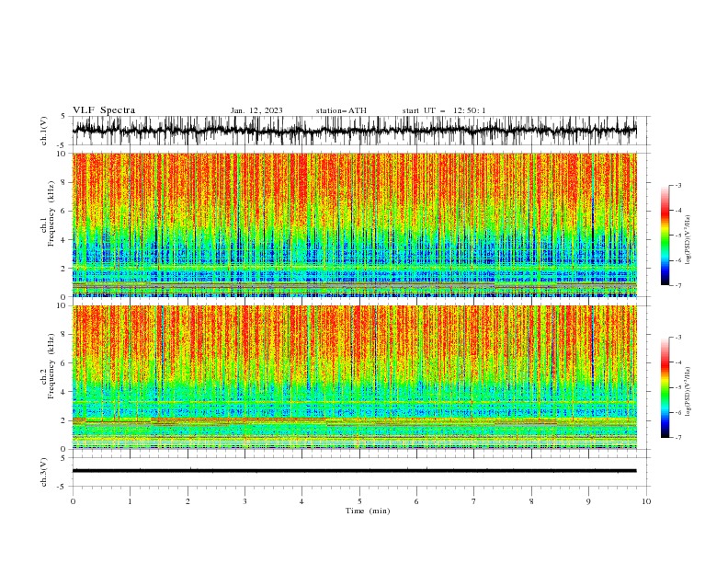Click time axis tick label "9"
This screenshot has height=563, width=728.
(x=588, y=501)
